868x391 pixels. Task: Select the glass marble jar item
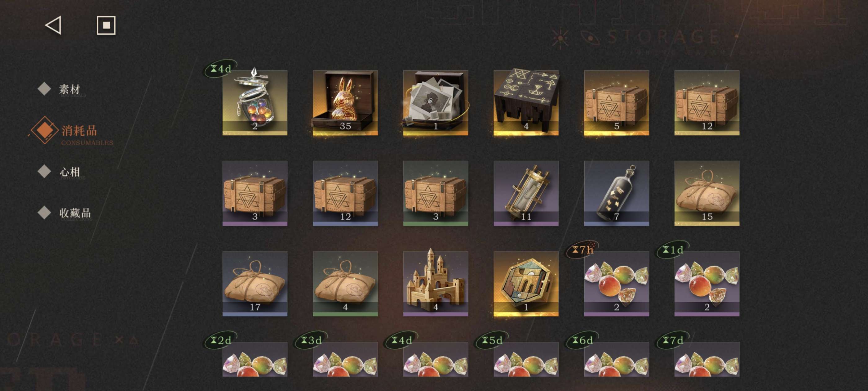click(255, 102)
